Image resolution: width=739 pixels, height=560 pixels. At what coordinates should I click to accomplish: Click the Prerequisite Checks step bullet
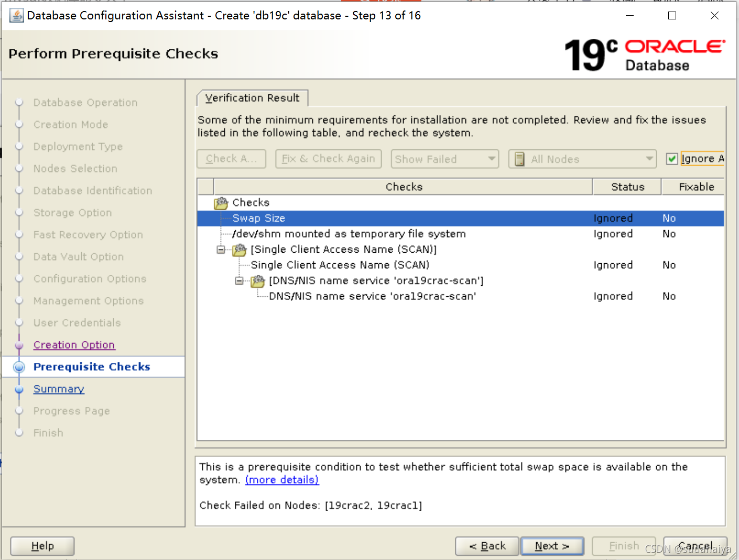click(19, 367)
